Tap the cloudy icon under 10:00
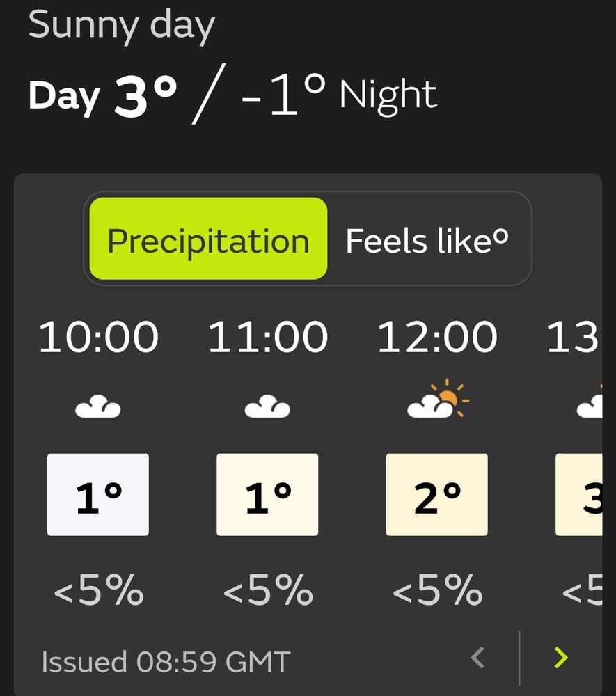Image resolution: width=616 pixels, height=696 pixels. (98, 406)
